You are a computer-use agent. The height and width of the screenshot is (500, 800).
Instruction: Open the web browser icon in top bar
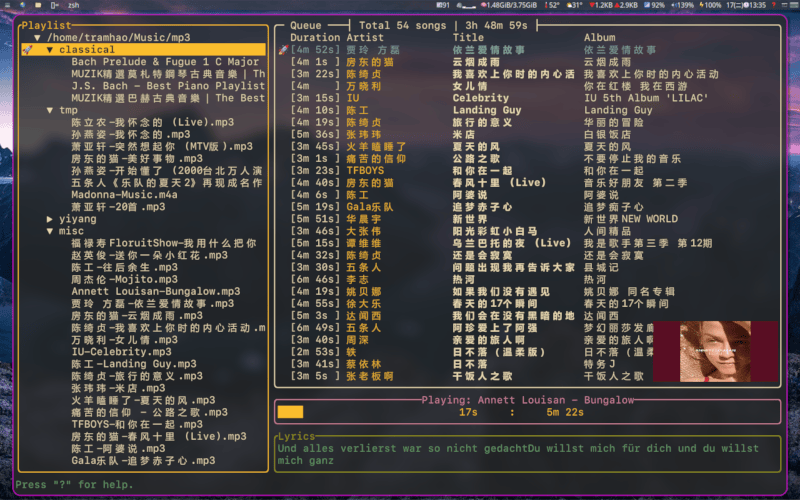[x=22, y=5]
